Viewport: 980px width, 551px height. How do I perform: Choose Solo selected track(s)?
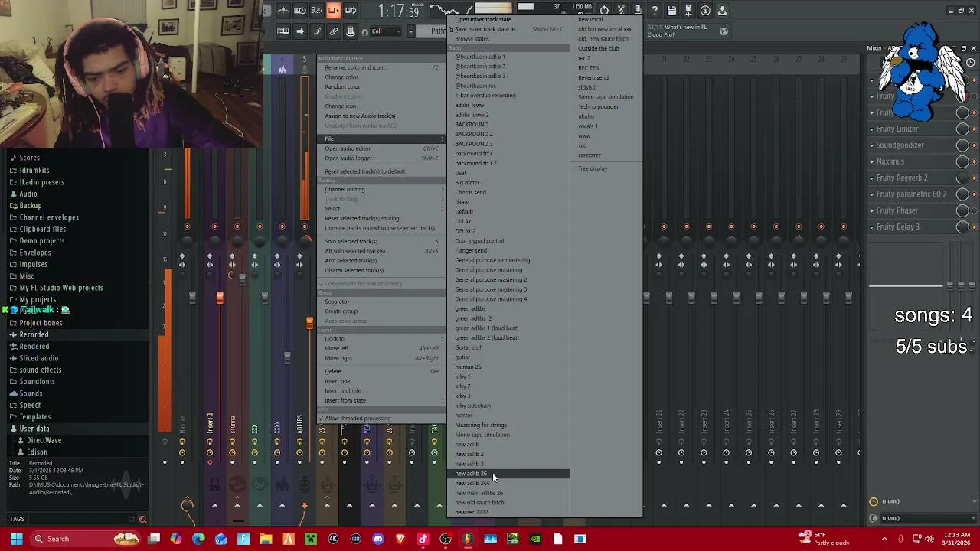(381, 241)
